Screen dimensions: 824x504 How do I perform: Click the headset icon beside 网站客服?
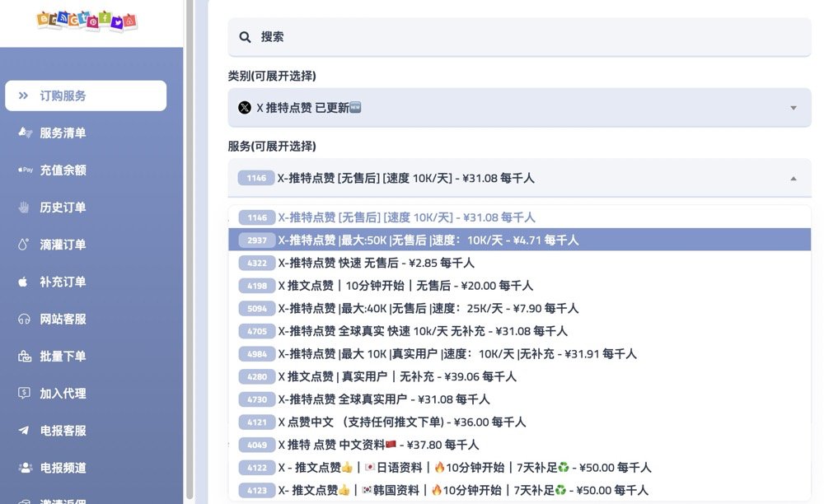point(24,320)
